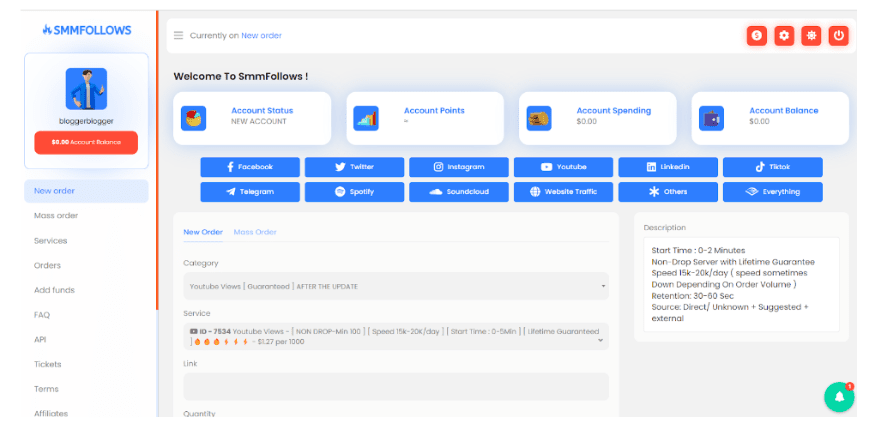Open the notification bell icon
Image resolution: width=876 pixels, height=434 pixels.
[839, 397]
